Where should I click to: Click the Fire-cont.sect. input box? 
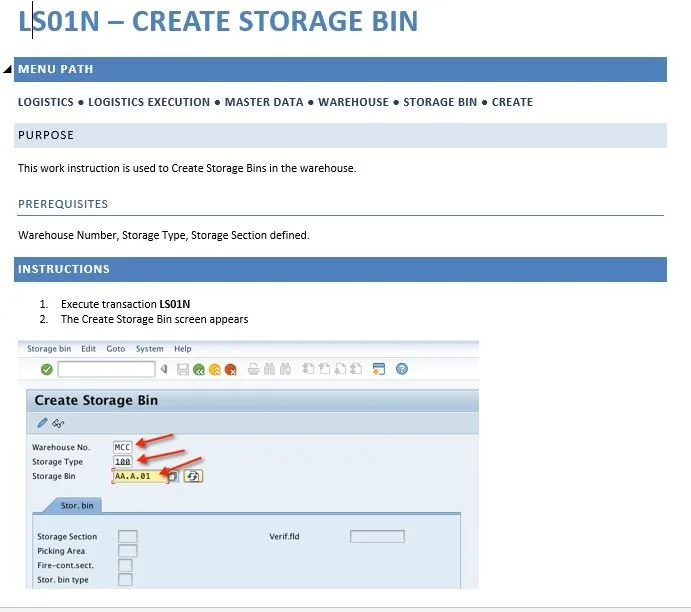point(125,565)
